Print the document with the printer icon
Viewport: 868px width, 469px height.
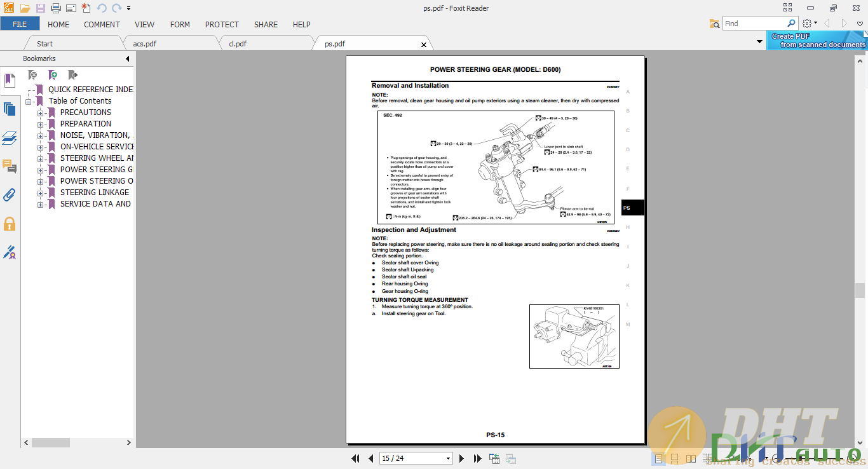pyautogui.click(x=56, y=8)
